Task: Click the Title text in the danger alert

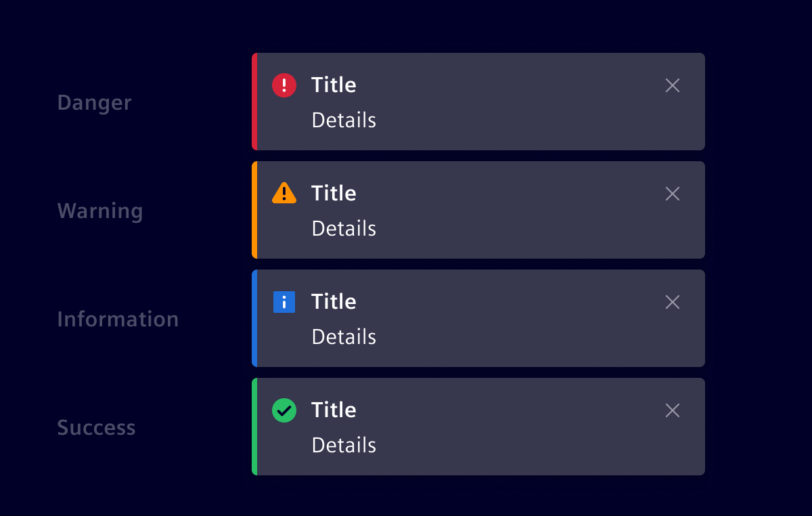Action: tap(334, 85)
